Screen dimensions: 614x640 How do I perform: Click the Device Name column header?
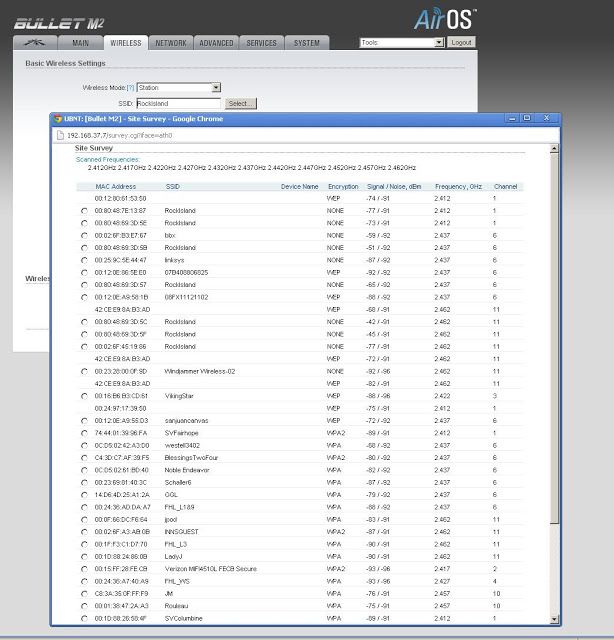[299, 187]
